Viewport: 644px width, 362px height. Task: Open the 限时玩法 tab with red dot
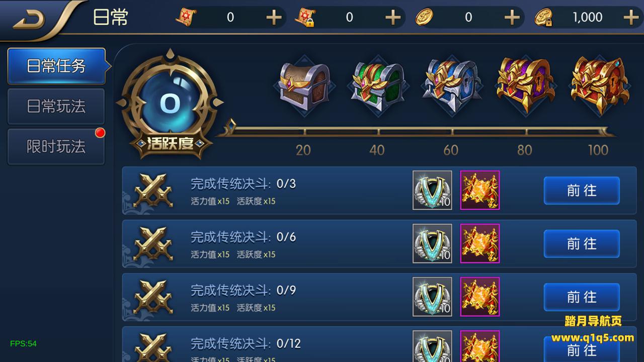56,147
